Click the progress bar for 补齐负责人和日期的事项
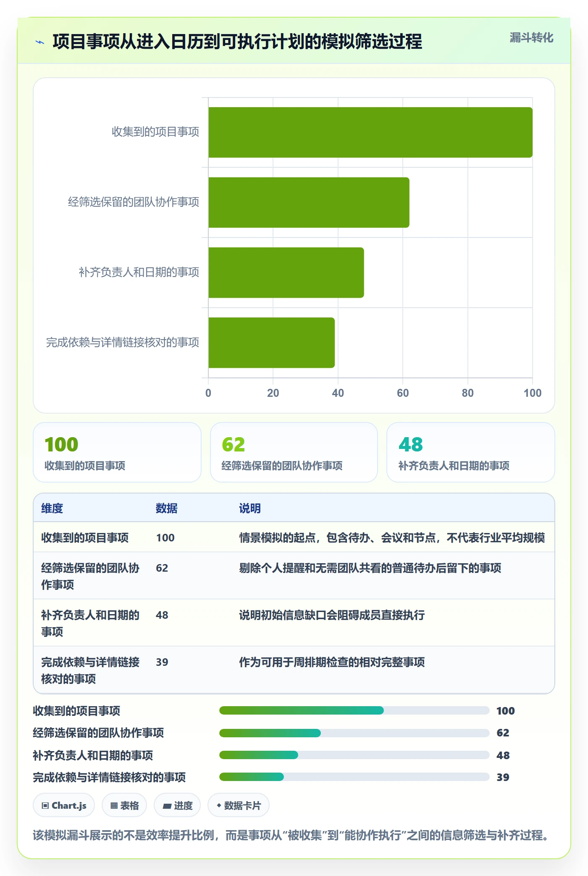 [x=354, y=755]
